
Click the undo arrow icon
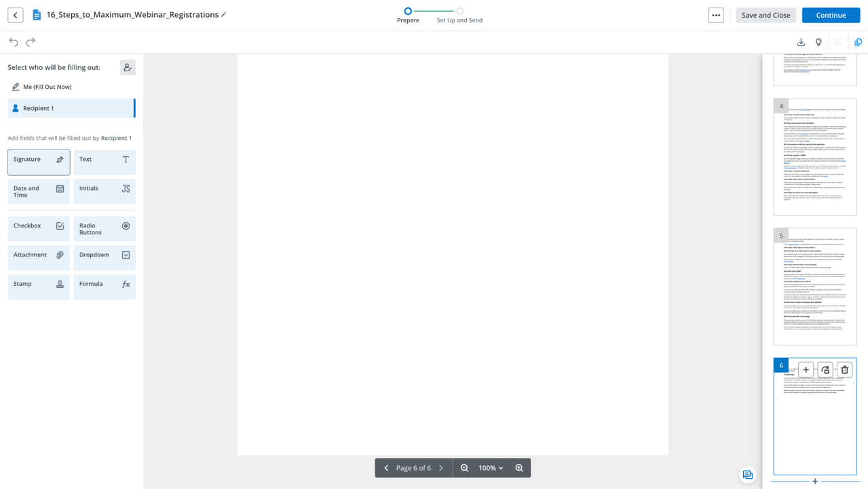click(14, 42)
